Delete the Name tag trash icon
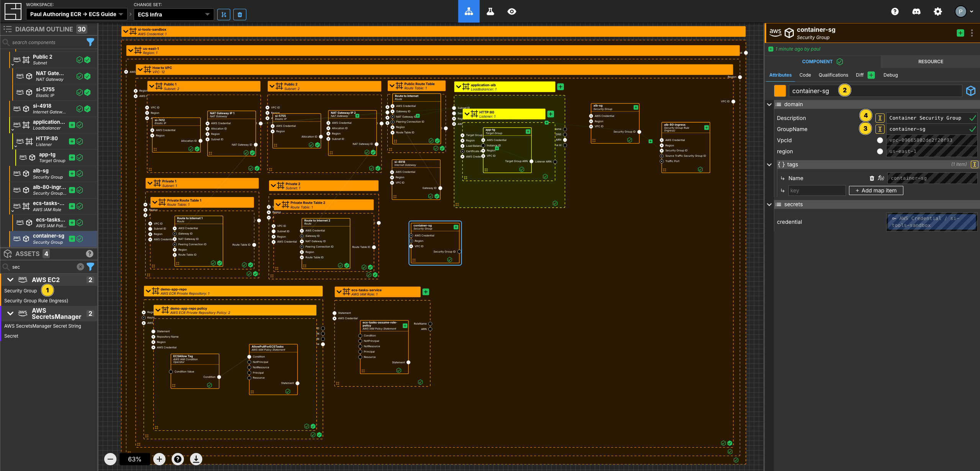Viewport: 980px width, 471px height. point(872,178)
